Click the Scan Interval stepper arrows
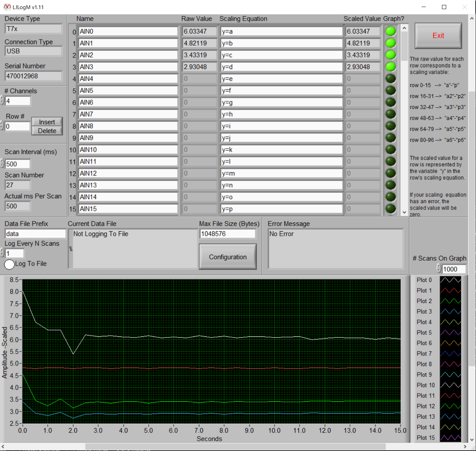The height and width of the screenshot is (451, 476). tap(2, 164)
